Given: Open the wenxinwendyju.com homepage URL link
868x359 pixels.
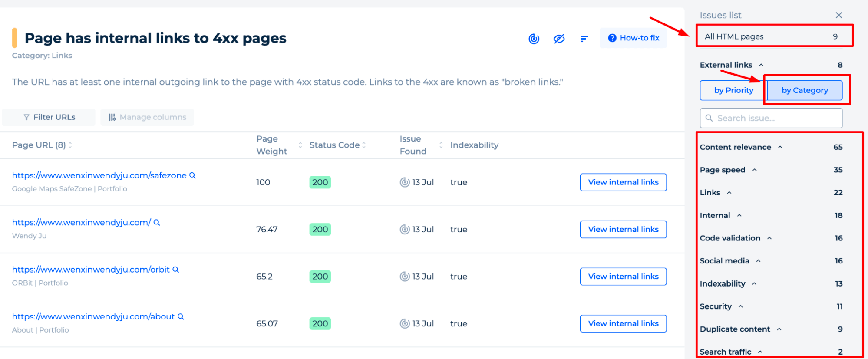Looking at the screenshot, I should (81, 222).
